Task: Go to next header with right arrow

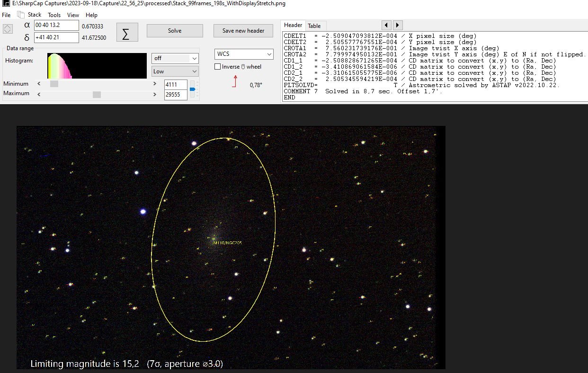Action: pos(398,25)
